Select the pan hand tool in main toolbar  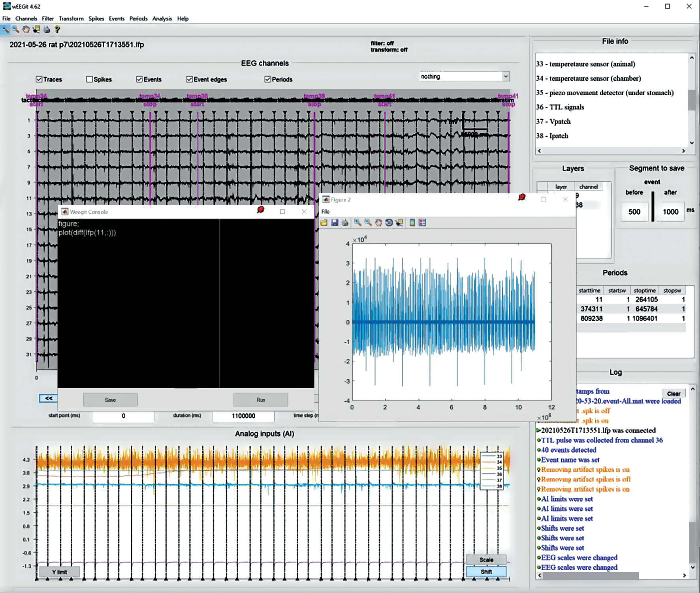[x=26, y=29]
